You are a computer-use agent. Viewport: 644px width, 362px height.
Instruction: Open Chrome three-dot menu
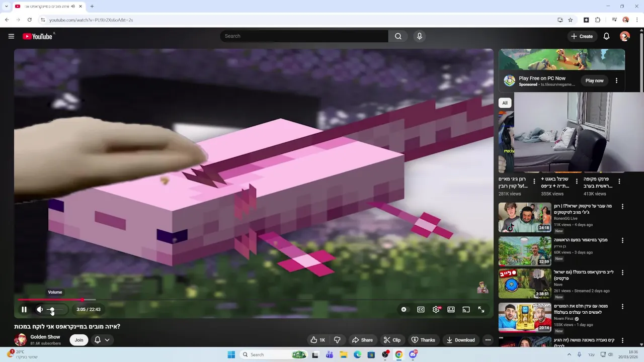coord(637,20)
